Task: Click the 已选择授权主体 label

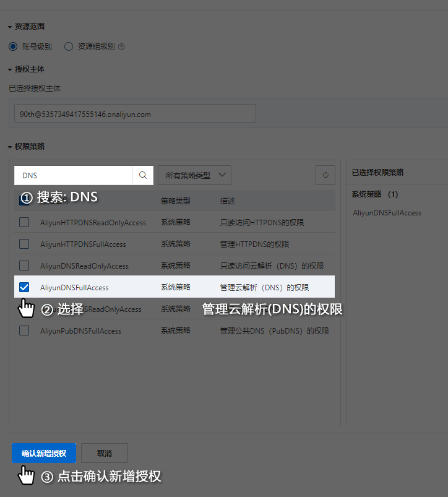Action: 35,88
